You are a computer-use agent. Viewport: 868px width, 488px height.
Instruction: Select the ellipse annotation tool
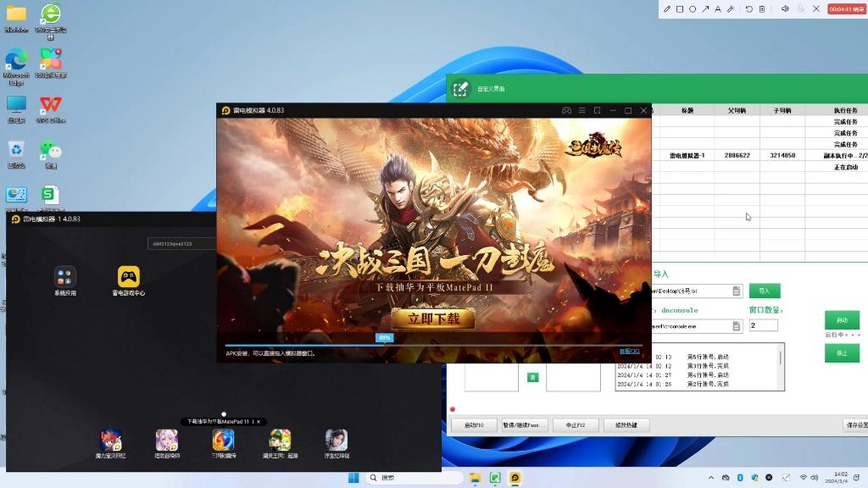coord(693,8)
